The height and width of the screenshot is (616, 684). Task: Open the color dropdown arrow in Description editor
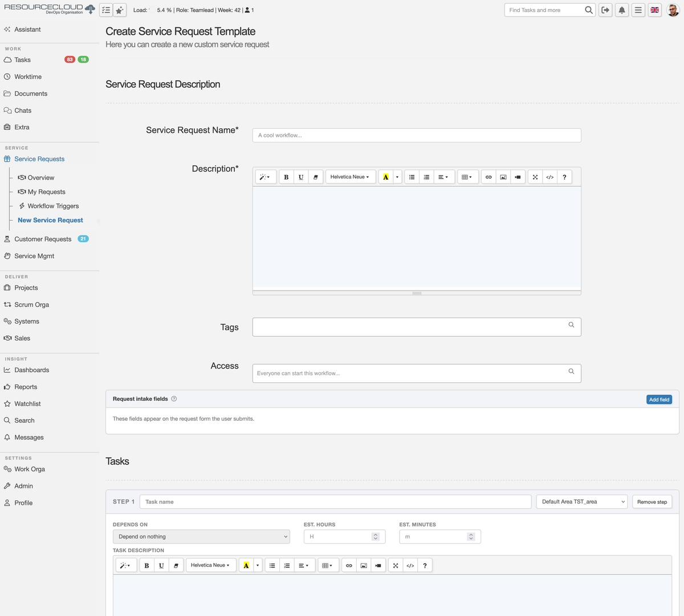point(397,177)
